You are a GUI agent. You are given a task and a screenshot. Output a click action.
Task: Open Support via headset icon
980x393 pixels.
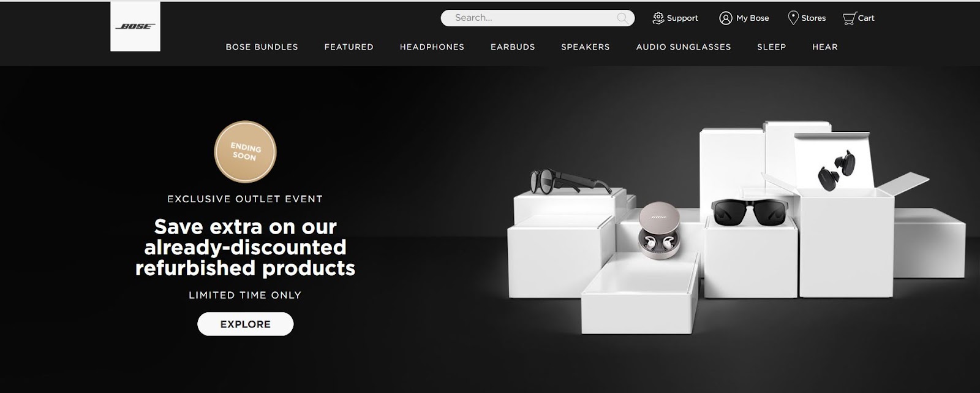coord(658,18)
